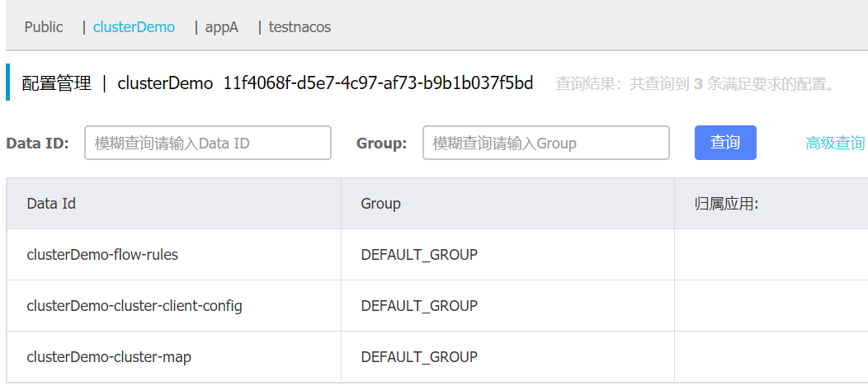The width and height of the screenshot is (868, 386).
Task: Click the Data Id column header
Action: click(51, 203)
